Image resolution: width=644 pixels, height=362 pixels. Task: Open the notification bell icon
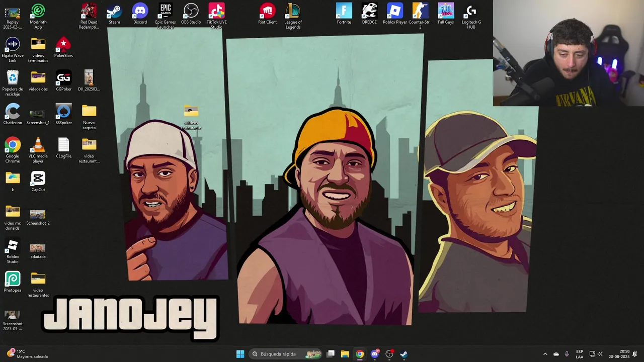pyautogui.click(x=635, y=354)
